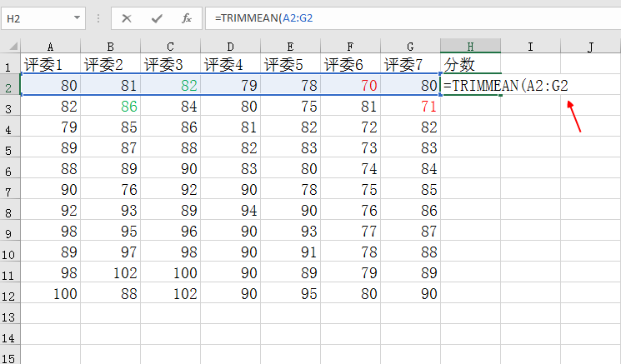Select column E header
621x364 pixels.
(290, 47)
